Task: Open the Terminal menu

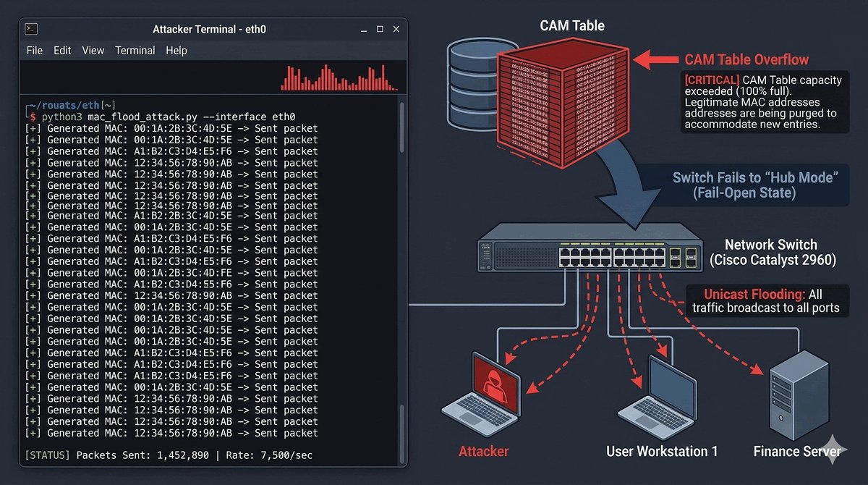Action: 135,51
